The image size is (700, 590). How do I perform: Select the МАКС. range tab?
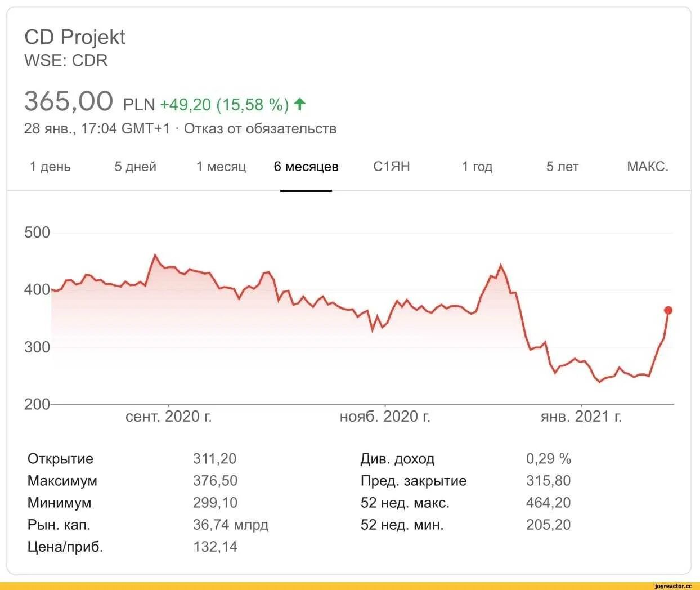[648, 167]
